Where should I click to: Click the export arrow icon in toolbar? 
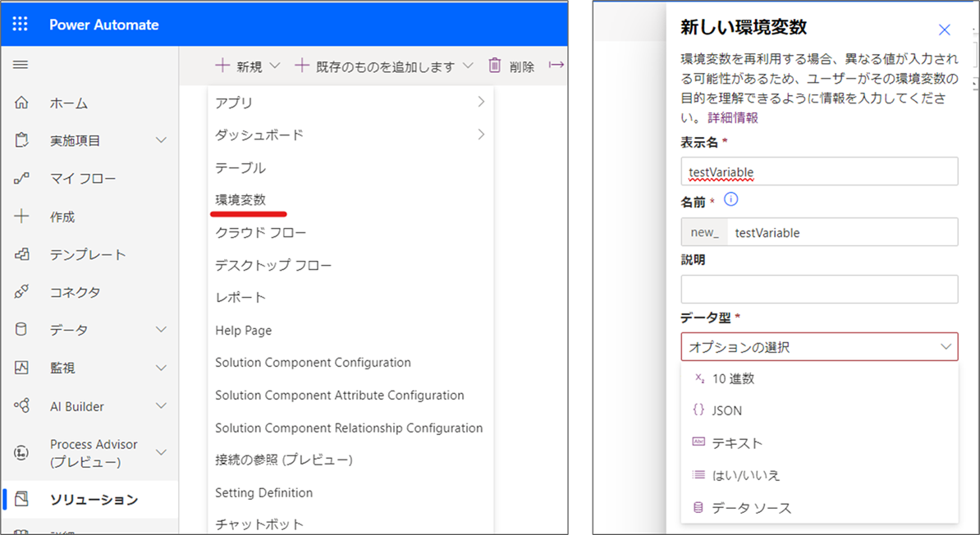click(556, 65)
